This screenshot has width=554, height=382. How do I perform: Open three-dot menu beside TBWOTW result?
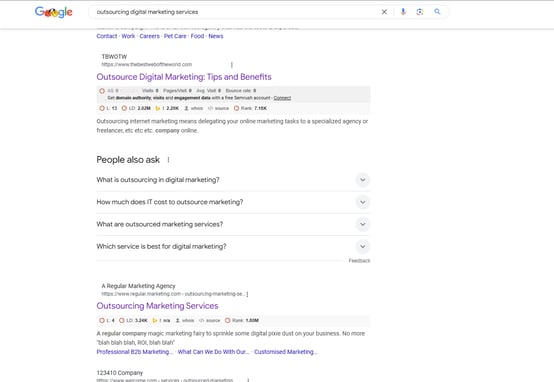[x=232, y=65]
